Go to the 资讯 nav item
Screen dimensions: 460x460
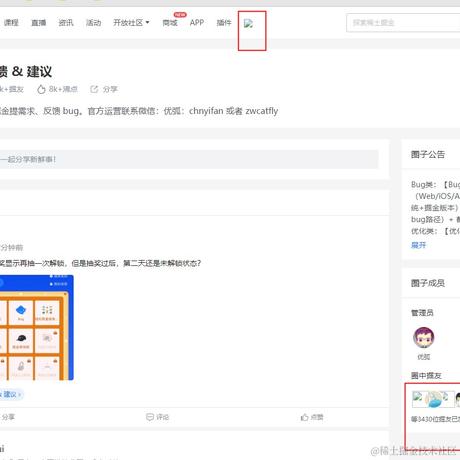[x=66, y=23]
